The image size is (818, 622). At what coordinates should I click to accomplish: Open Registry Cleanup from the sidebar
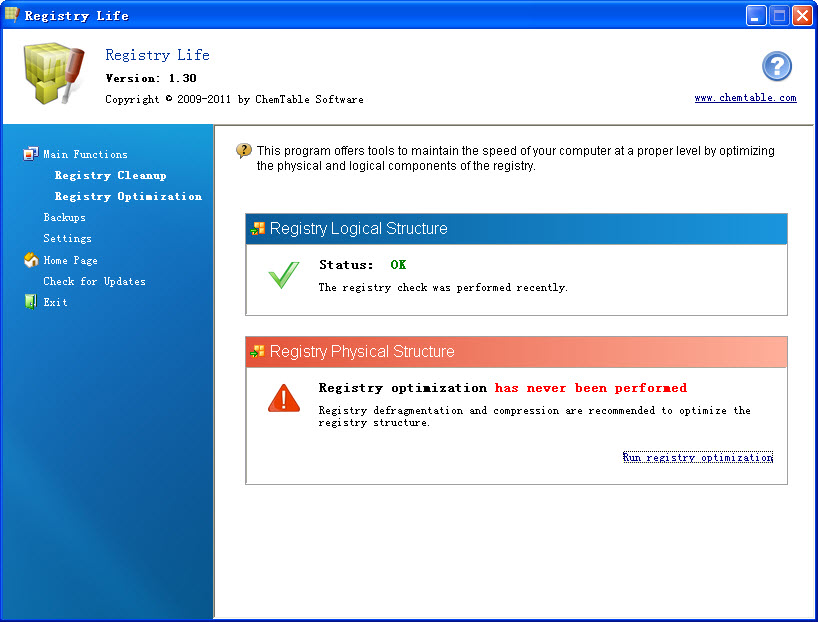click(110, 175)
